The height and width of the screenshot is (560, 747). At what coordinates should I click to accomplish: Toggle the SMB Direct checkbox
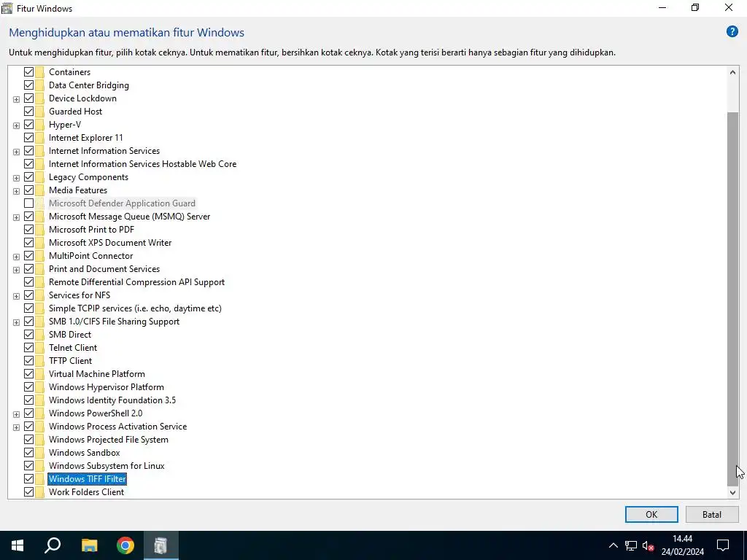tap(28, 335)
